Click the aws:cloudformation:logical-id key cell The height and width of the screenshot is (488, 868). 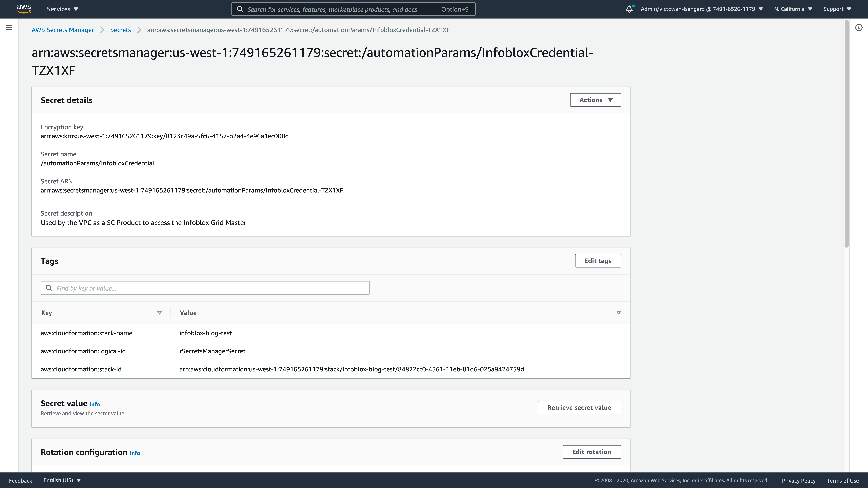tap(83, 351)
